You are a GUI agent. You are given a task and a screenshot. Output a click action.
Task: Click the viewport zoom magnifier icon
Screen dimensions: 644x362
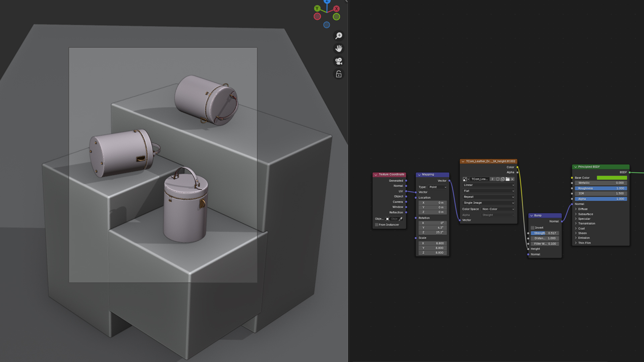coord(339,36)
